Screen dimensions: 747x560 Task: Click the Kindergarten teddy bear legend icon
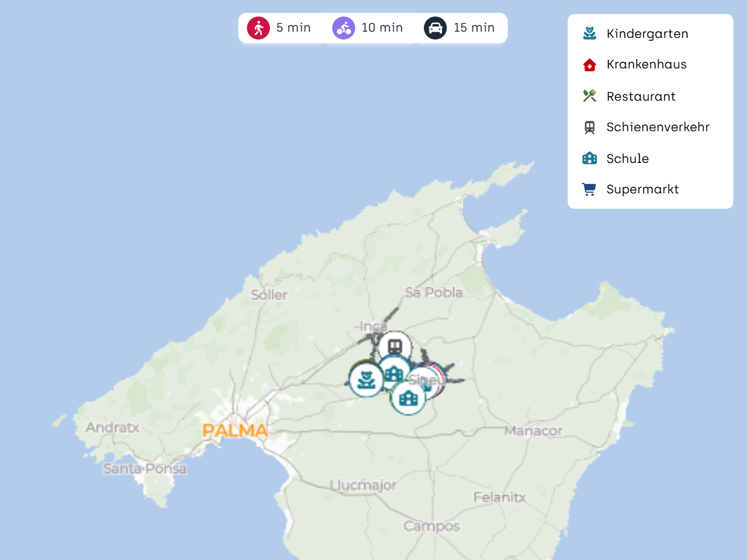point(590,33)
